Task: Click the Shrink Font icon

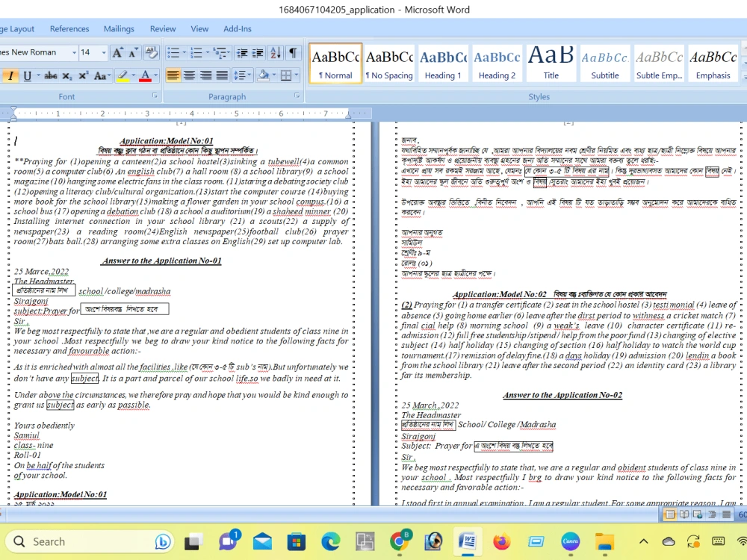Action: pyautogui.click(x=133, y=52)
